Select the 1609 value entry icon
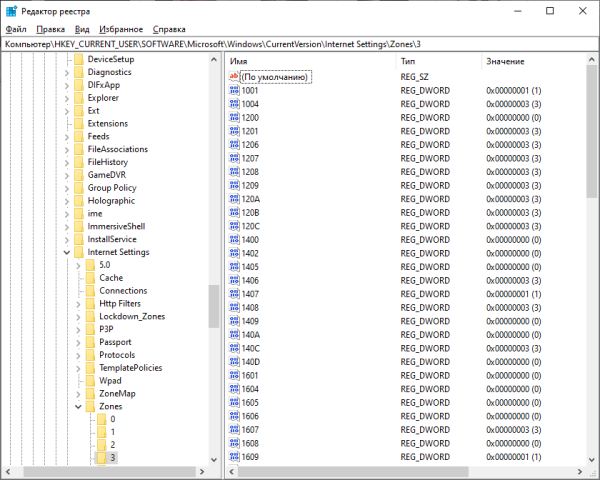The image size is (600, 480). 234,456
